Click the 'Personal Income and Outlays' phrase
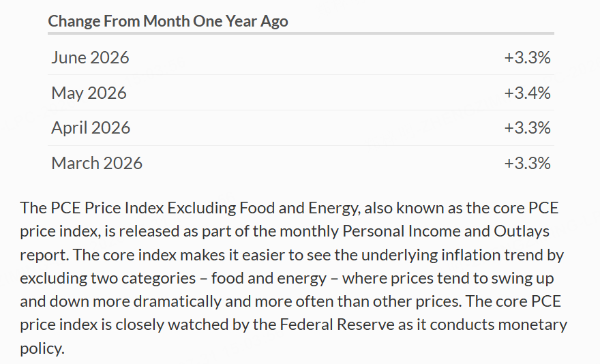The image size is (600, 364). tap(446, 231)
